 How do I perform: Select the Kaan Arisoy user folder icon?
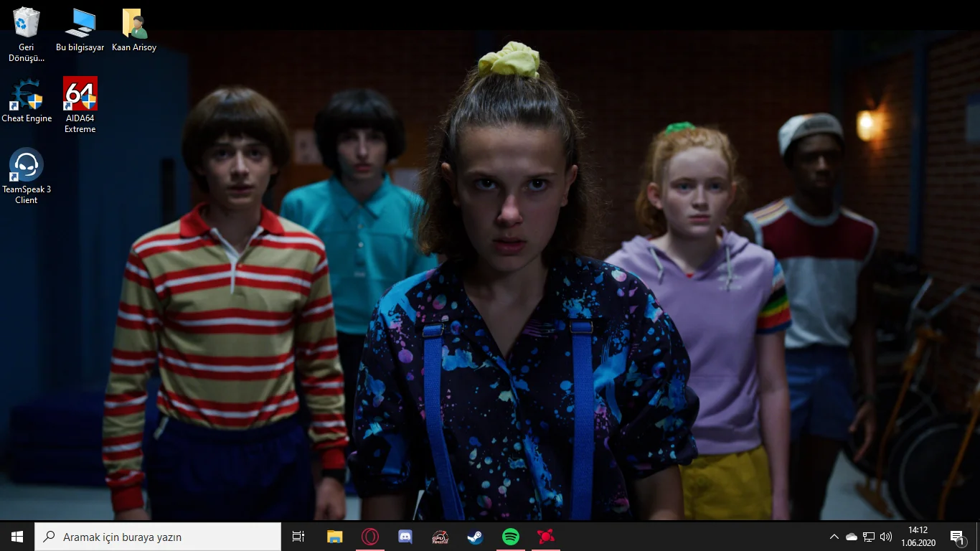(134, 29)
